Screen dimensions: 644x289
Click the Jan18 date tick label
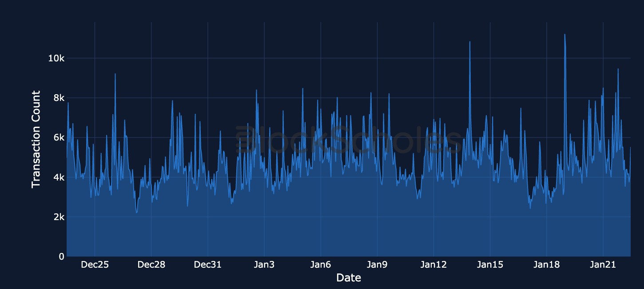click(546, 265)
